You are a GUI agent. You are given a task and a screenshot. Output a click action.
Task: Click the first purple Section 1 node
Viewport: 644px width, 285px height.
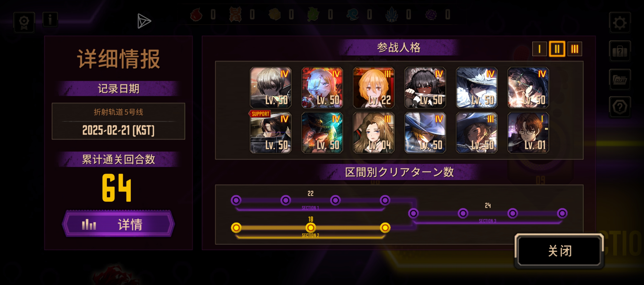coord(236,200)
